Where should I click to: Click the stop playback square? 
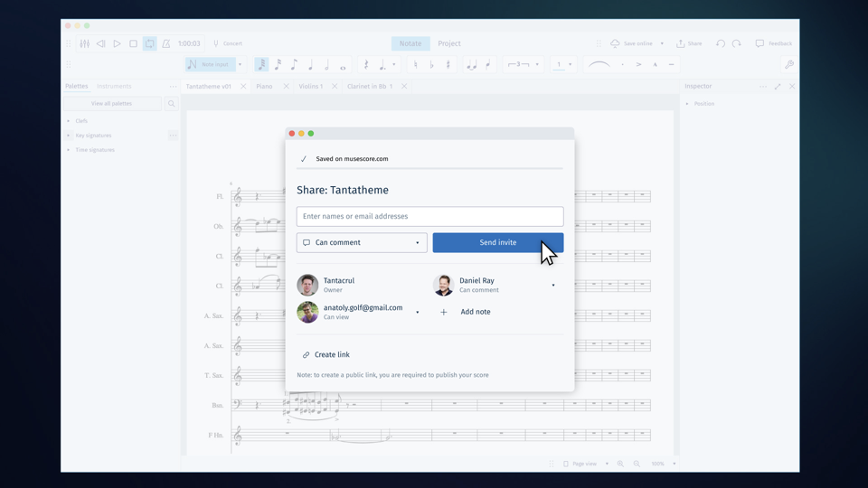(x=134, y=43)
